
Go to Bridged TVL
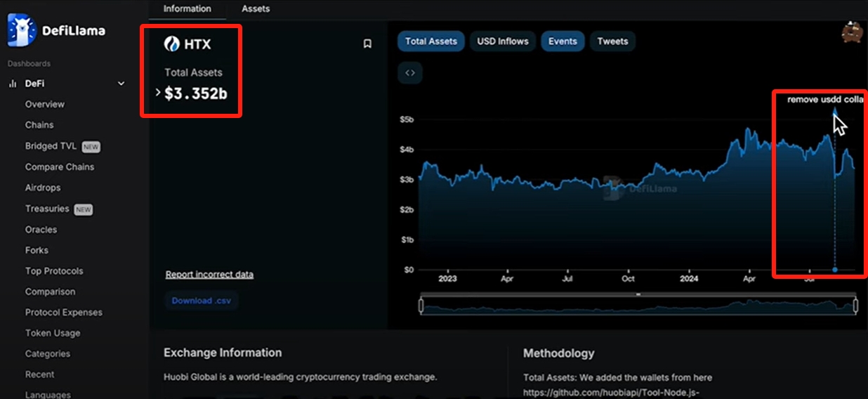51,146
